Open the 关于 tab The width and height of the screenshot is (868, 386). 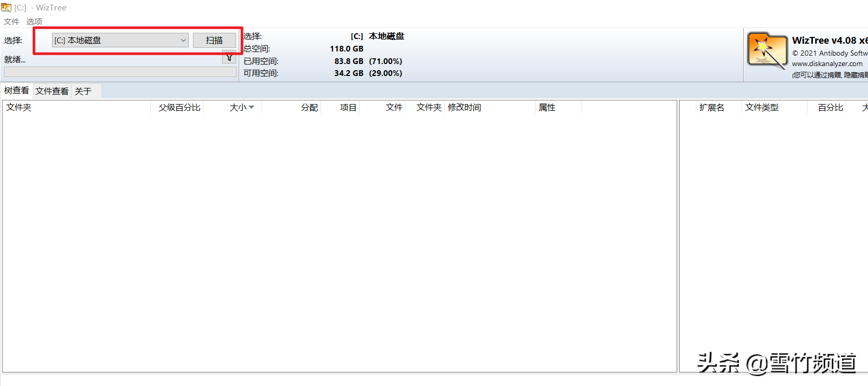(83, 91)
